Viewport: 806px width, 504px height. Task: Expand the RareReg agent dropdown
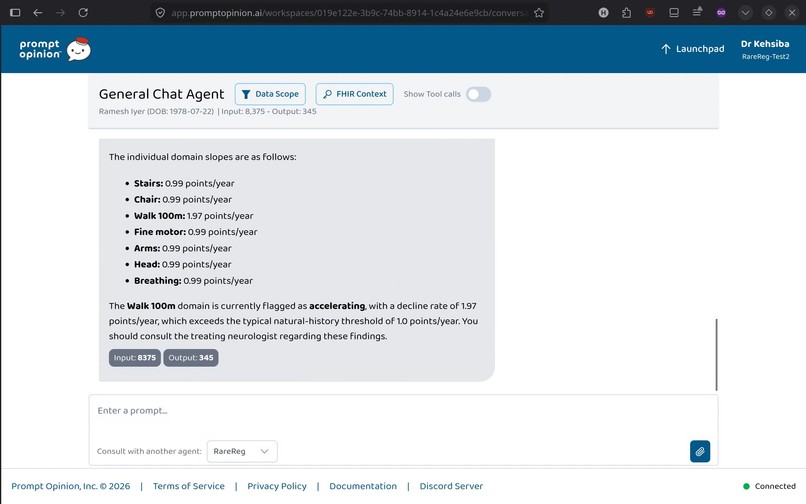pyautogui.click(x=242, y=451)
